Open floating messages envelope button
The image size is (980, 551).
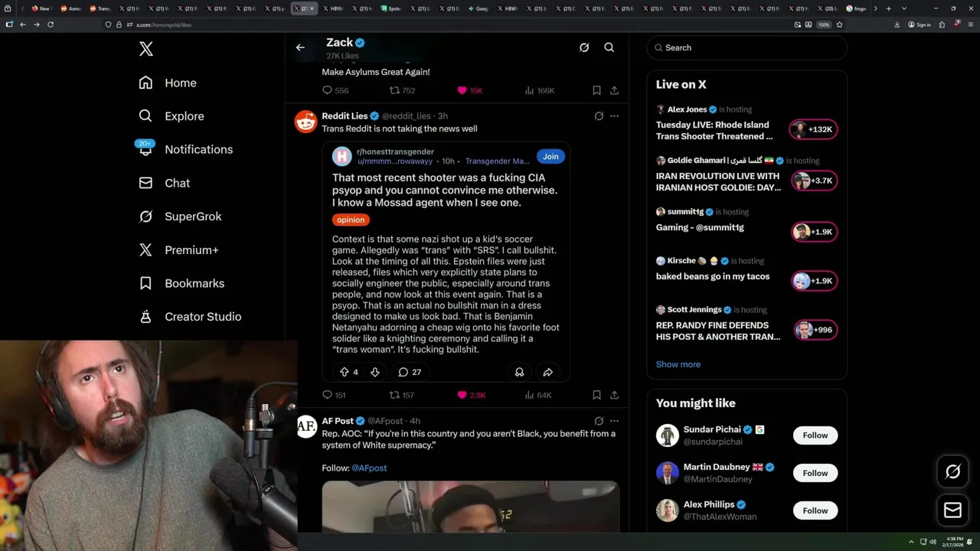[x=952, y=510]
